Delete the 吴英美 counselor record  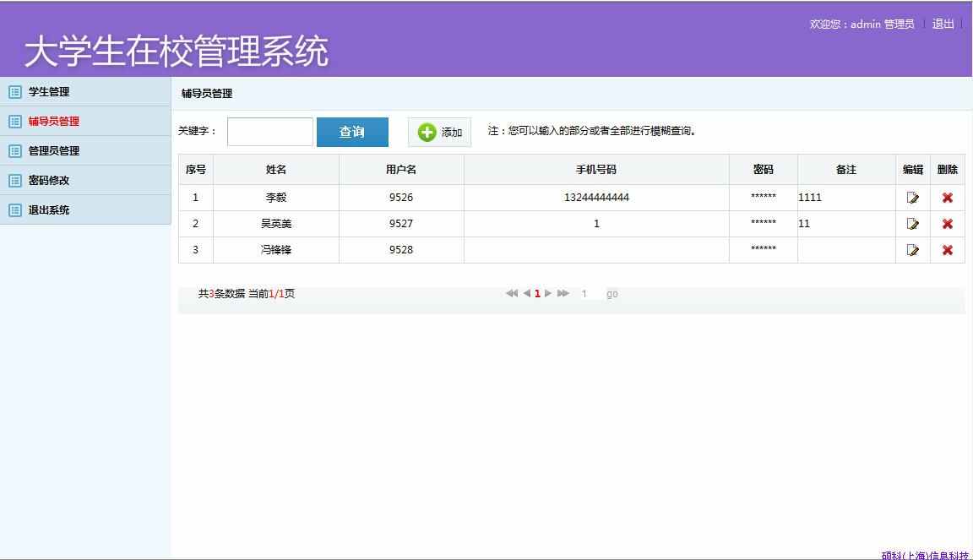947,224
